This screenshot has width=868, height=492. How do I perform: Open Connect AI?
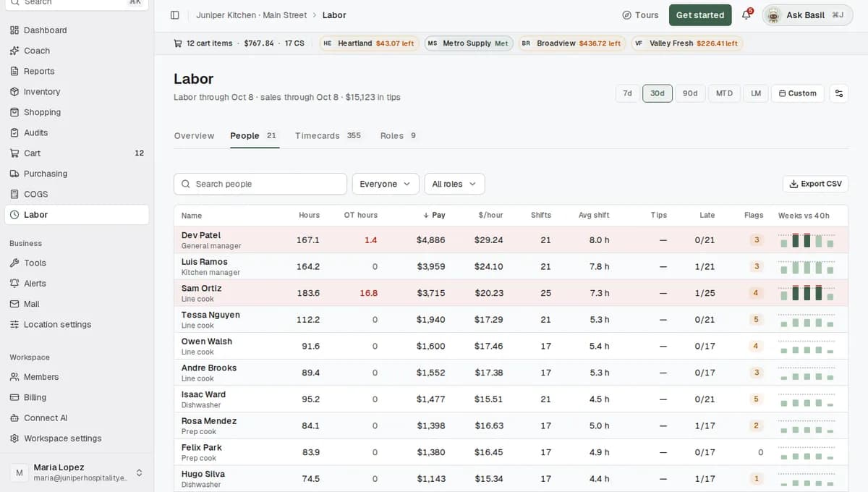77,418
